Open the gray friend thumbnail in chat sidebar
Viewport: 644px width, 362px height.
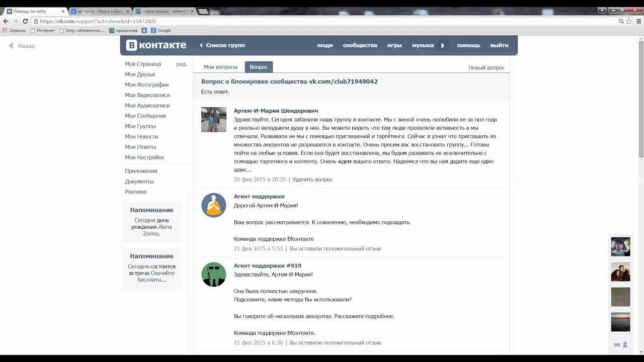[620, 297]
